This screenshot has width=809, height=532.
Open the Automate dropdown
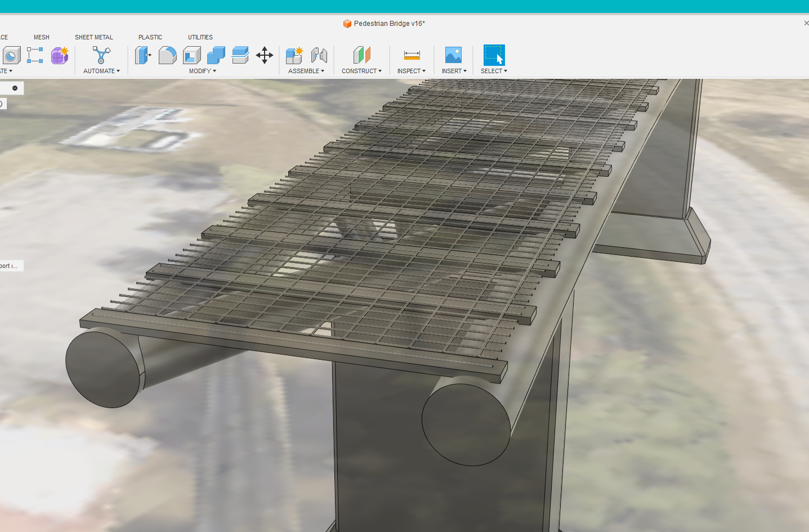click(101, 71)
